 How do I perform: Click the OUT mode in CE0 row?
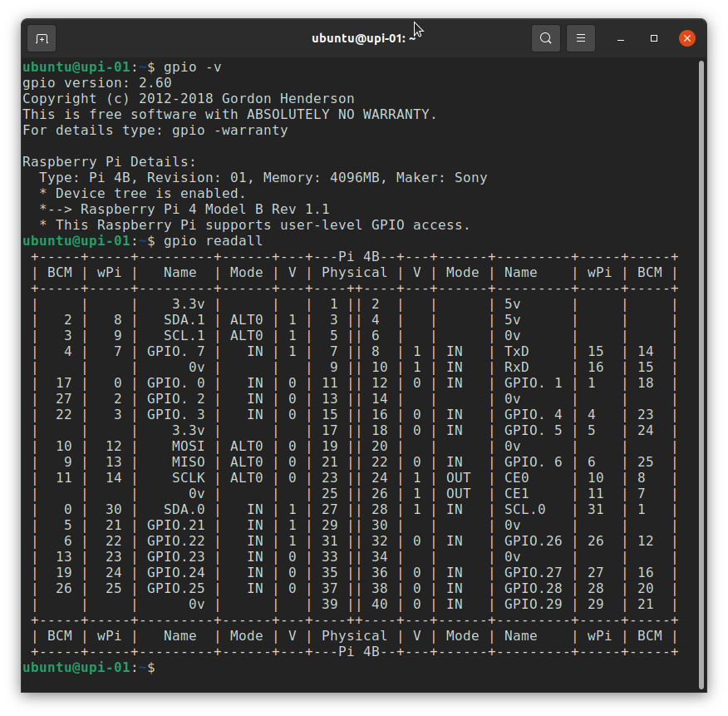tap(458, 478)
